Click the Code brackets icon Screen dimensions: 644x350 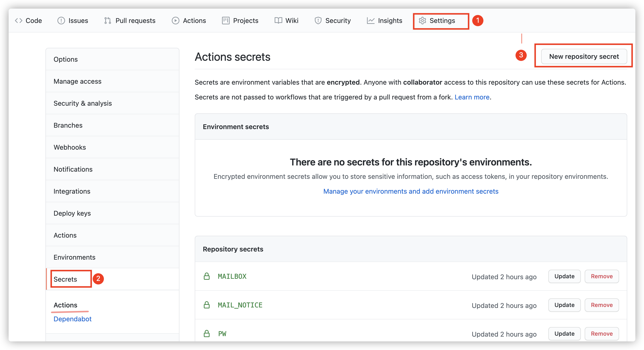point(19,21)
